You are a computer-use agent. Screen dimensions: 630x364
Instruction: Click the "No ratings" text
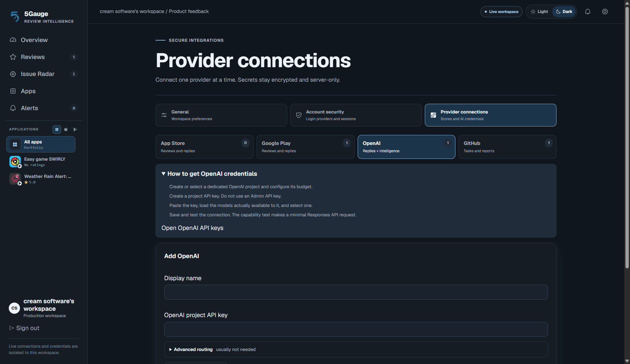[x=34, y=165]
